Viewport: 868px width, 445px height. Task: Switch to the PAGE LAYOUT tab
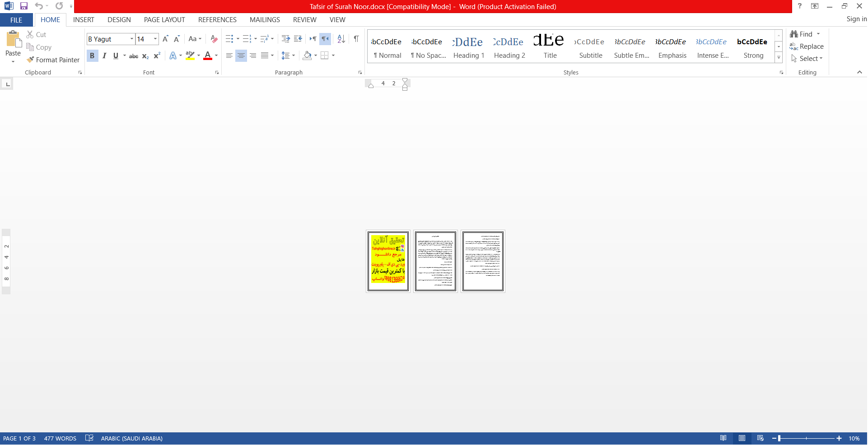[x=164, y=20]
